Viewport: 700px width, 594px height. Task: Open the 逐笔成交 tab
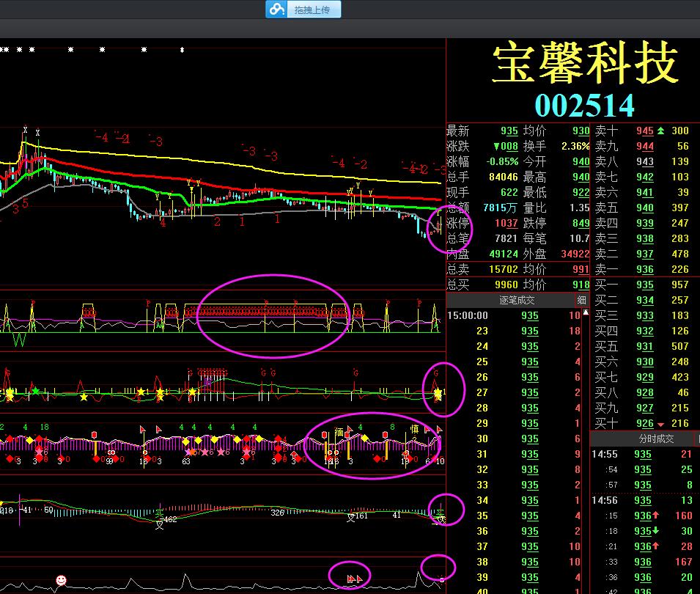point(517,300)
